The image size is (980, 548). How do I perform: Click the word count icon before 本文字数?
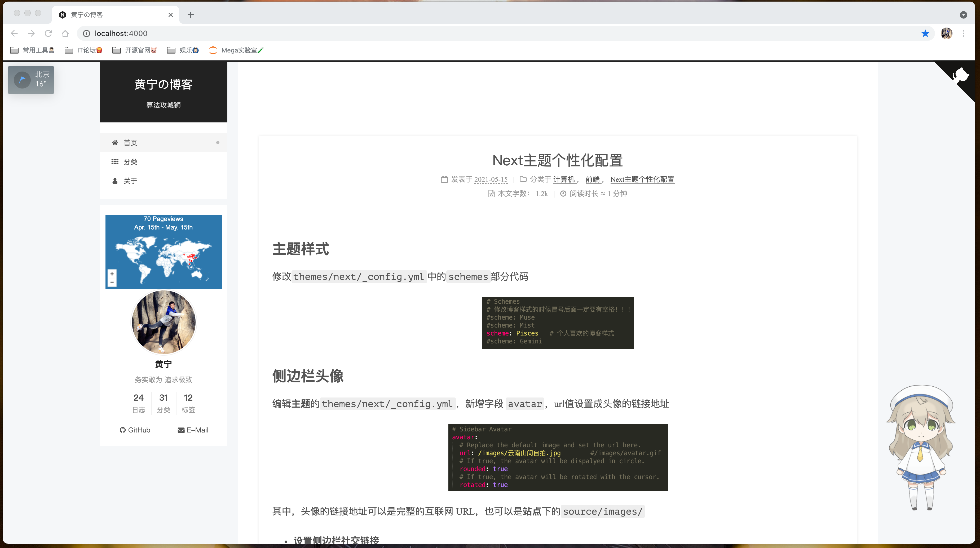tap(491, 193)
